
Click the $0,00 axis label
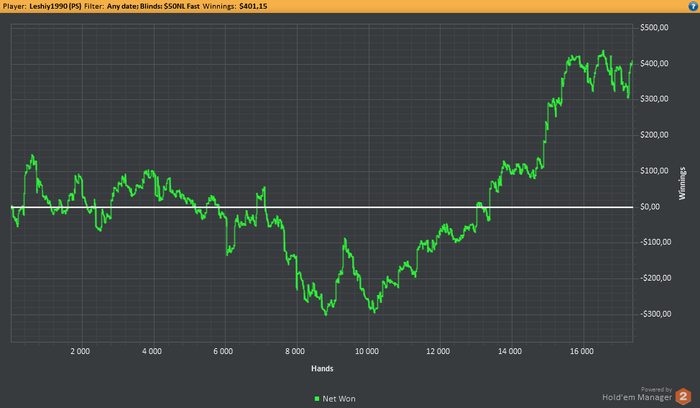[x=650, y=207]
